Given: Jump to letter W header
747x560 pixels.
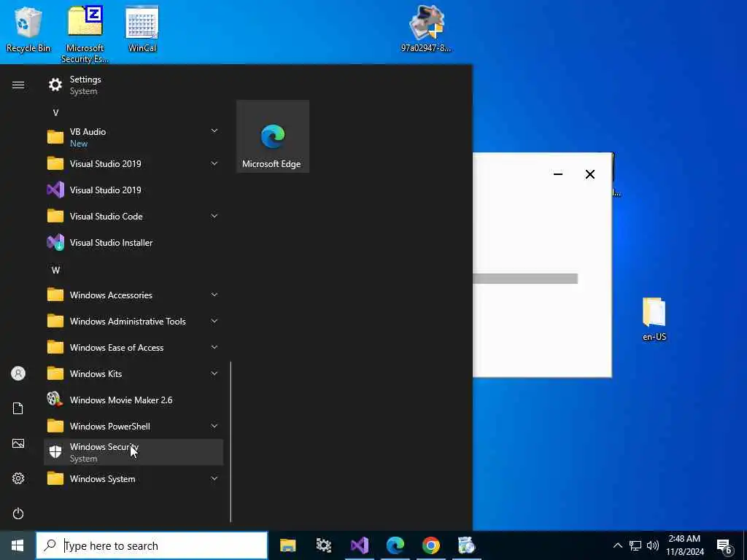Looking at the screenshot, I should pyautogui.click(x=55, y=270).
